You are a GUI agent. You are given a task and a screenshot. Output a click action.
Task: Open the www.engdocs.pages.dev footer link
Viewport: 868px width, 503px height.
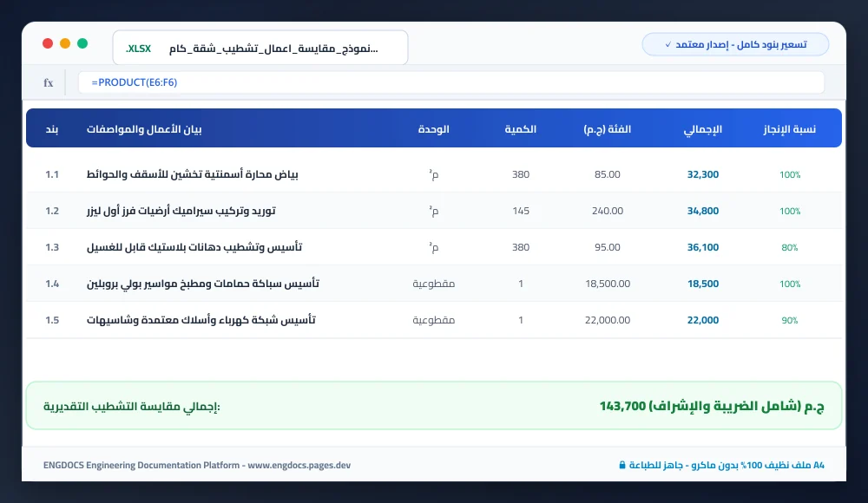(299, 466)
